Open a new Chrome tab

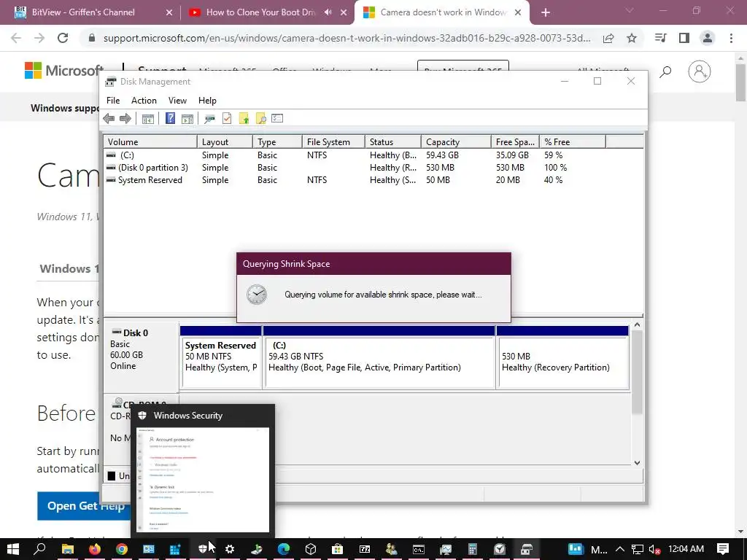(x=546, y=13)
